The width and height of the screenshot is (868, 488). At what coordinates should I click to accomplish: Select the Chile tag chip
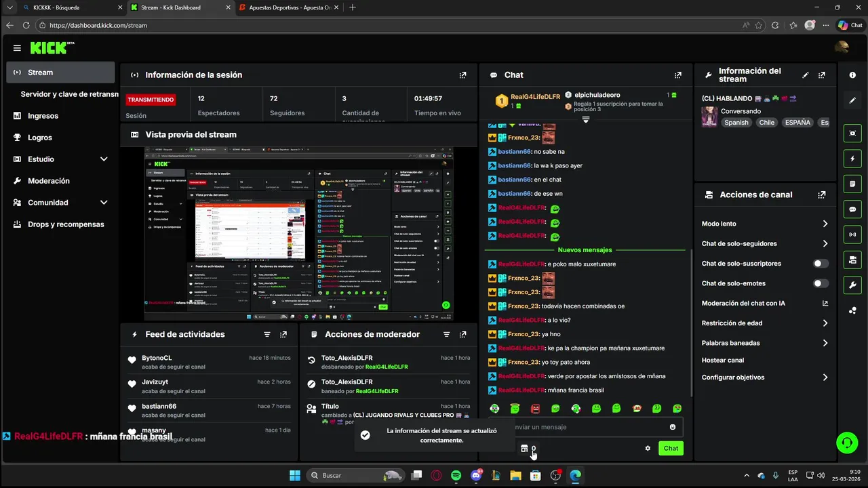tap(766, 123)
